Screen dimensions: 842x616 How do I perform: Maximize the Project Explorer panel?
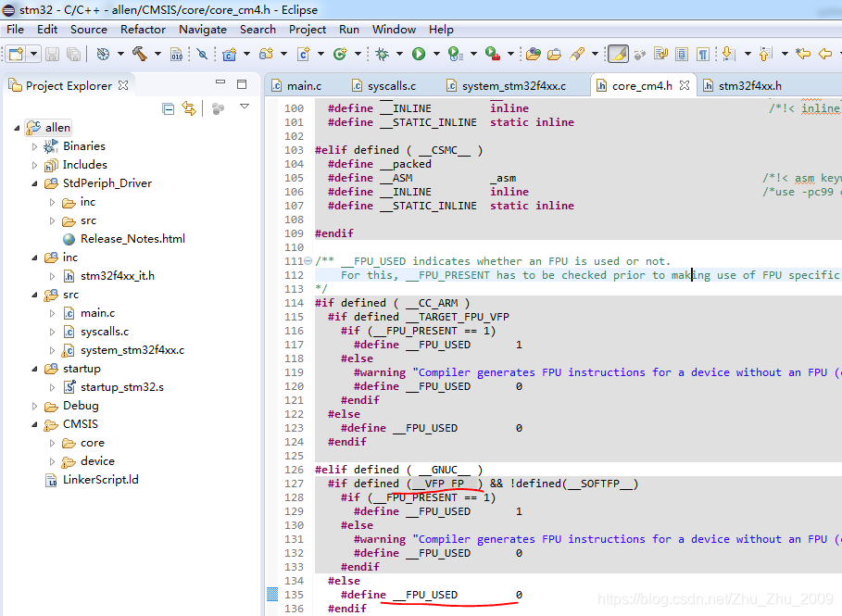[x=242, y=84]
